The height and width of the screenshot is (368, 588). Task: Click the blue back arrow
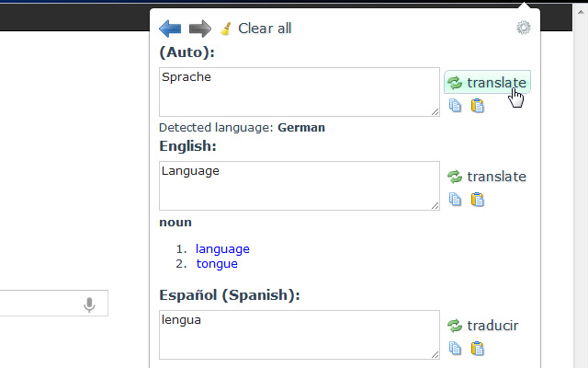[170, 28]
